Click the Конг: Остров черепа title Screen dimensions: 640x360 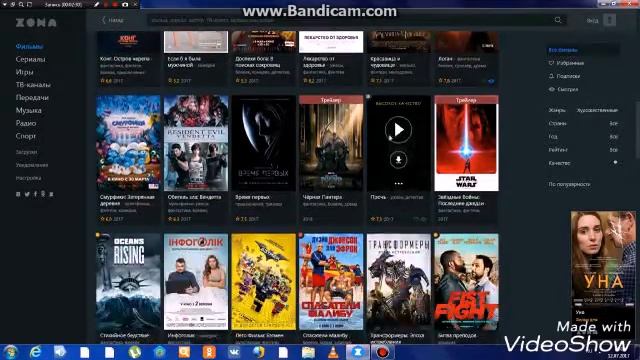(x=125, y=59)
